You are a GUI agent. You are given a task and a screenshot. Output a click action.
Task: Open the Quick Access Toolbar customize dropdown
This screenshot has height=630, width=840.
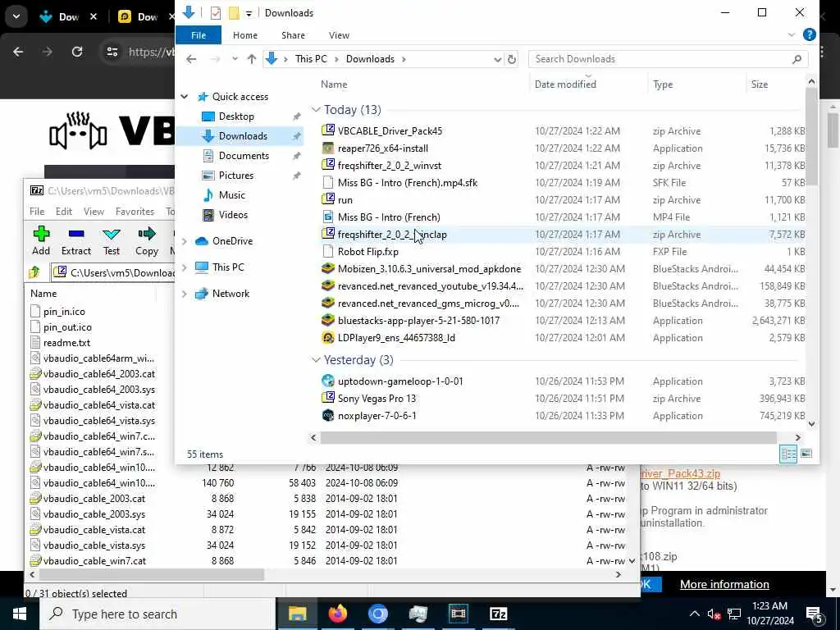click(249, 13)
